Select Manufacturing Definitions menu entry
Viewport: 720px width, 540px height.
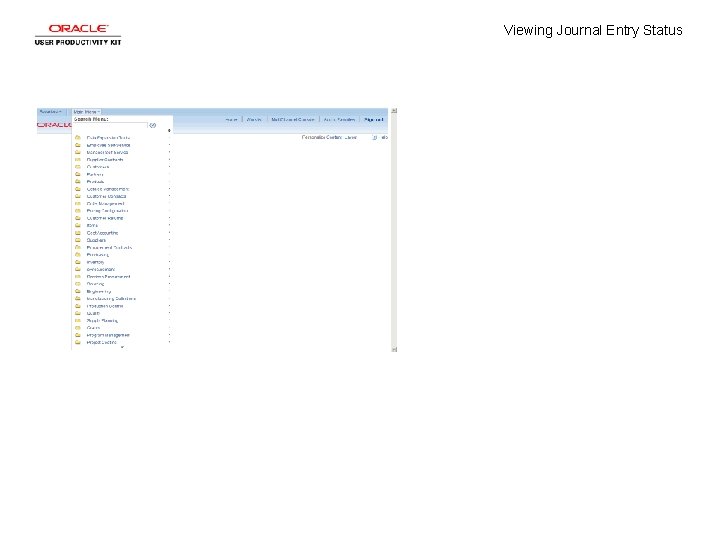coord(111,299)
